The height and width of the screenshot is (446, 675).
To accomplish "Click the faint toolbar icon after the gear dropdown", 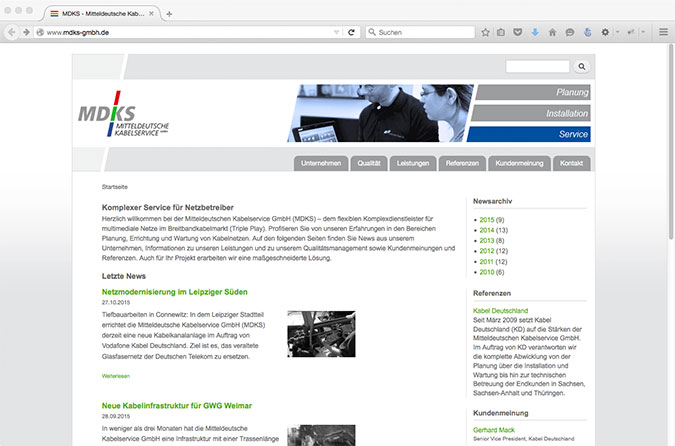I will 631,32.
